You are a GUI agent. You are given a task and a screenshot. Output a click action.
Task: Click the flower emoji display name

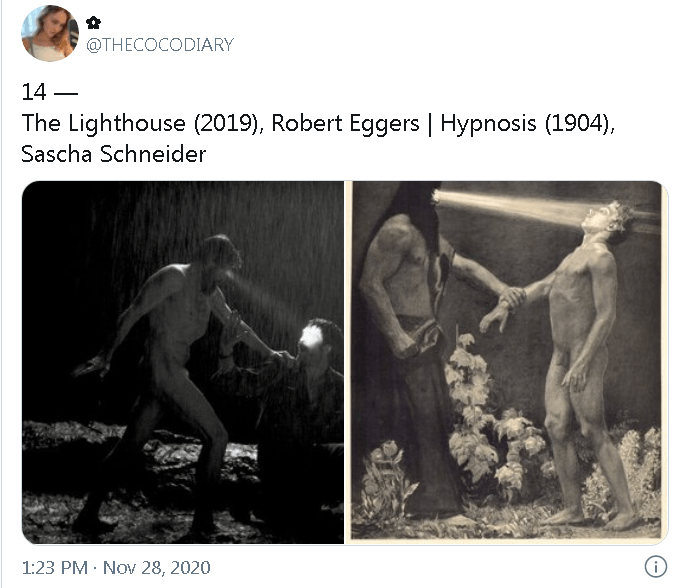tap(93, 22)
